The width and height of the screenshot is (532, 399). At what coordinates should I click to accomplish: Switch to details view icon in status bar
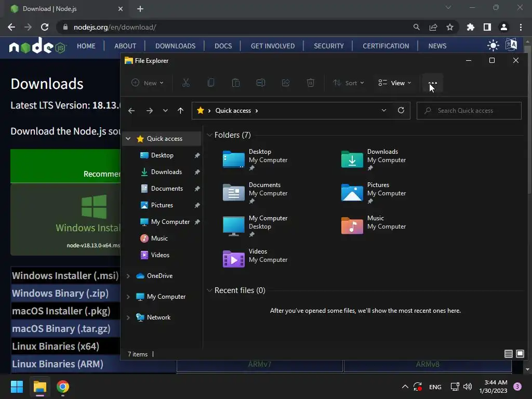click(508, 354)
